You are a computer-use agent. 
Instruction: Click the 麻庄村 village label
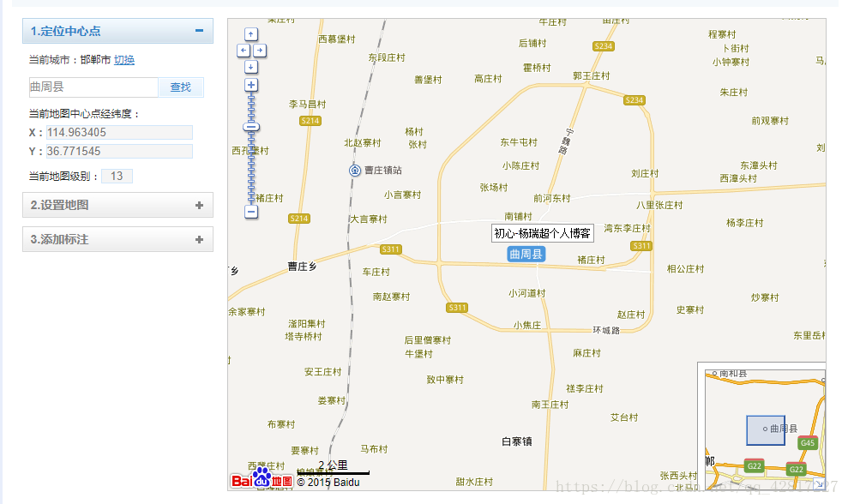[586, 353]
